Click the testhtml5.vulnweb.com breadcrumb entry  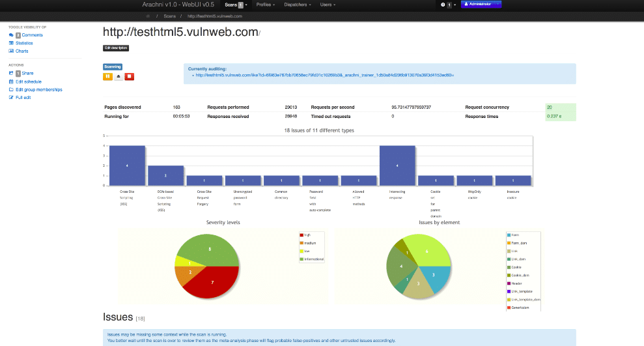[215, 16]
